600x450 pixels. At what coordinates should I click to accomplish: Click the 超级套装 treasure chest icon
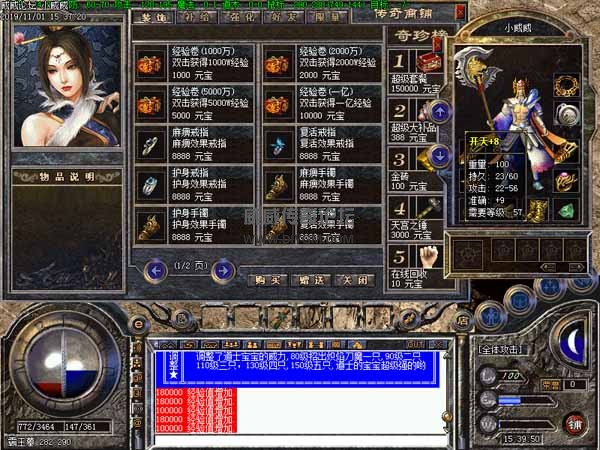point(429,61)
